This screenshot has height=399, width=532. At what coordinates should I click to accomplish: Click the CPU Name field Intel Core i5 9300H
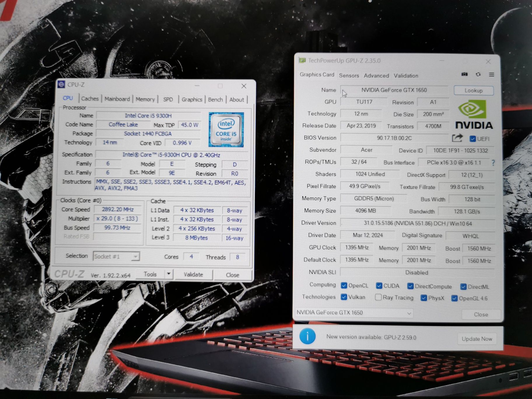pos(148,116)
